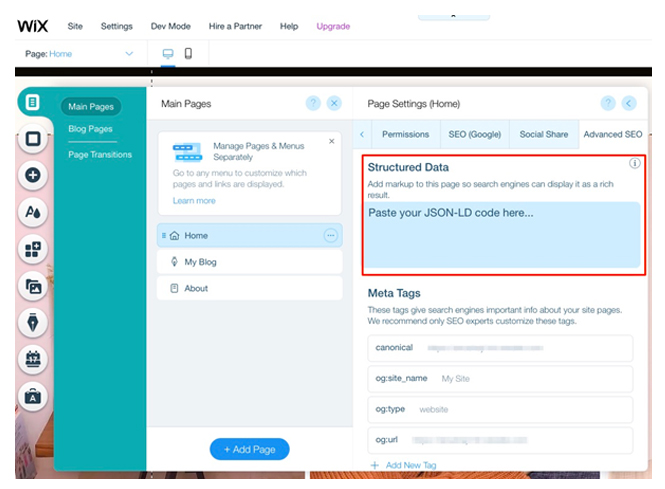The image size is (665, 489).
Task: Switch to the Permissions tab
Action: point(405,134)
